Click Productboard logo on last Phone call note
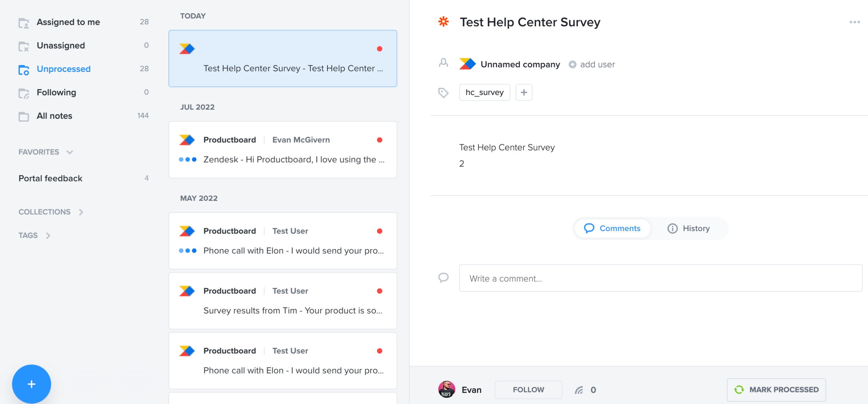This screenshot has width=868, height=404. tap(187, 351)
